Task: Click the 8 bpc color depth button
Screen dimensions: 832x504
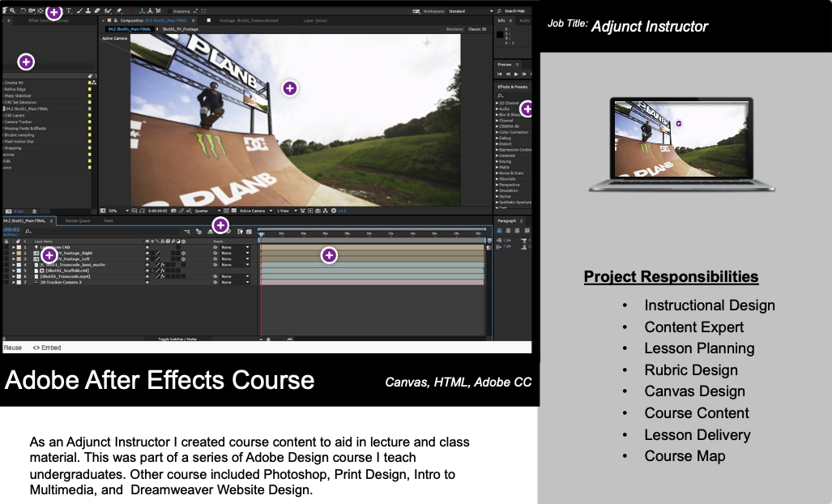Action: 19,211
